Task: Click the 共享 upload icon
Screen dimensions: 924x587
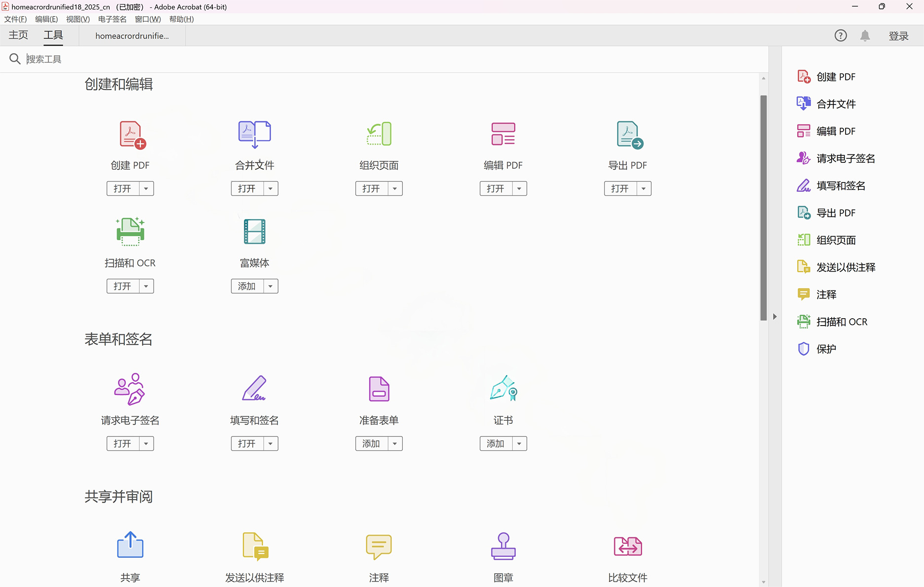Action: coord(130,545)
